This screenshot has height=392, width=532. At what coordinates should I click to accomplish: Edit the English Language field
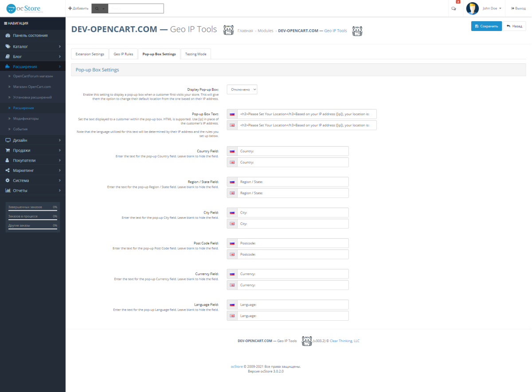click(293, 316)
